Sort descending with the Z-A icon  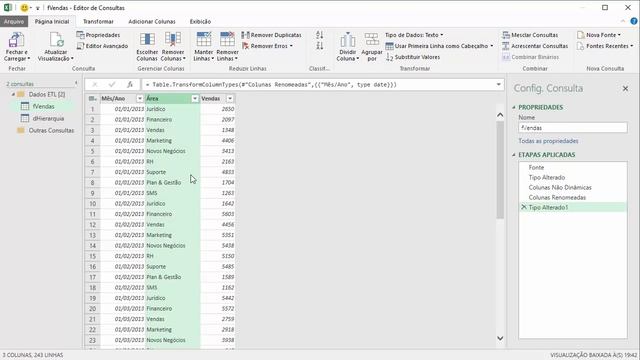pos(320,46)
